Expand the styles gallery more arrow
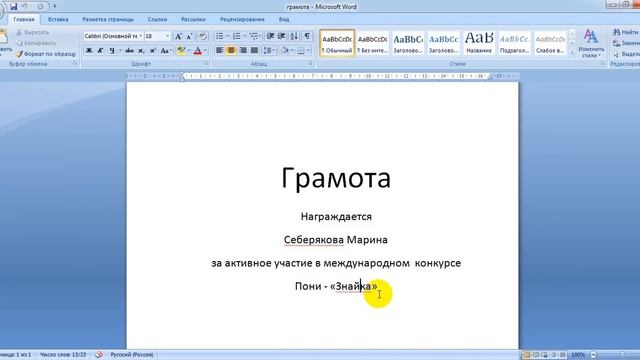The width and height of the screenshot is (640, 360). point(572,52)
